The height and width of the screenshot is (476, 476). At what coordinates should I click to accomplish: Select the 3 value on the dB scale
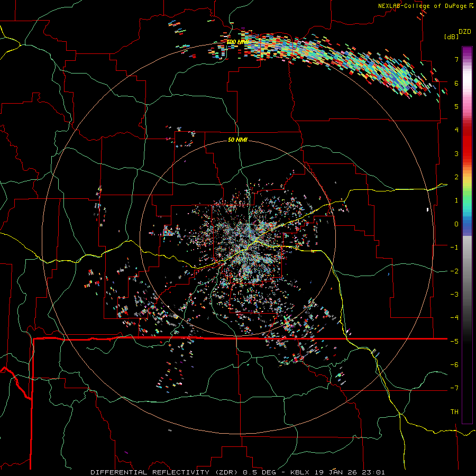pos(456,153)
